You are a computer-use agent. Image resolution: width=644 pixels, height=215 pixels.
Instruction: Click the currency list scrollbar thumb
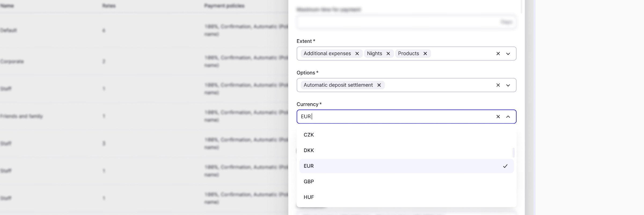[513, 152]
